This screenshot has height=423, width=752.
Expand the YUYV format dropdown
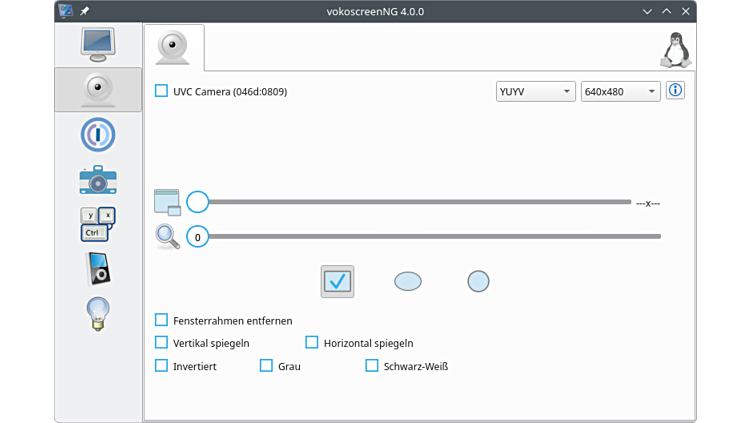pyautogui.click(x=535, y=92)
